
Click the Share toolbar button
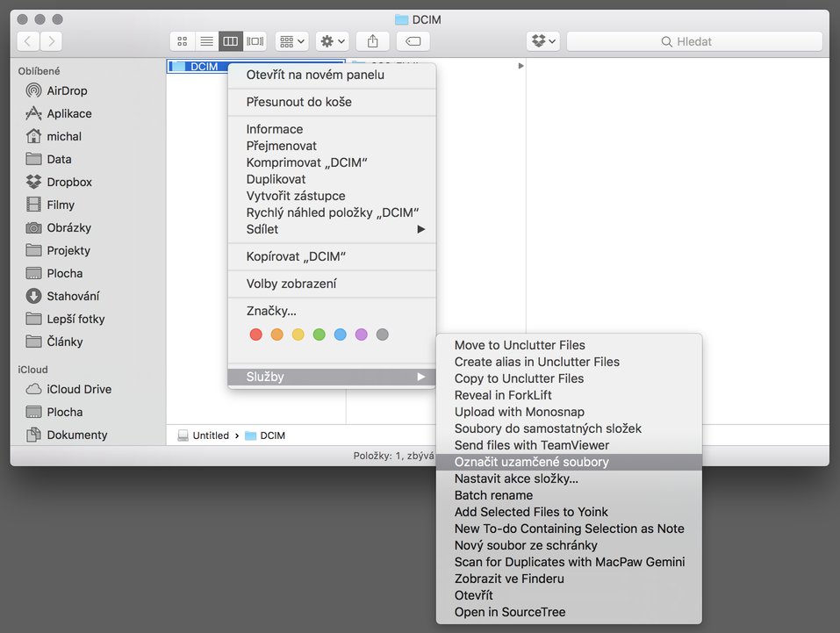373,41
